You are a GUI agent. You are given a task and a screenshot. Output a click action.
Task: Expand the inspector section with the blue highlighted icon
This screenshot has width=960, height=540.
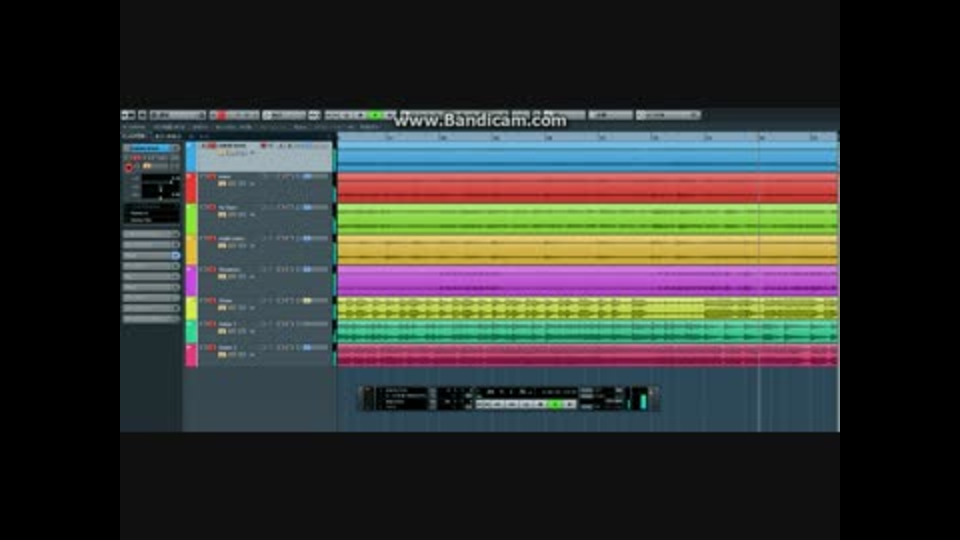(x=151, y=255)
